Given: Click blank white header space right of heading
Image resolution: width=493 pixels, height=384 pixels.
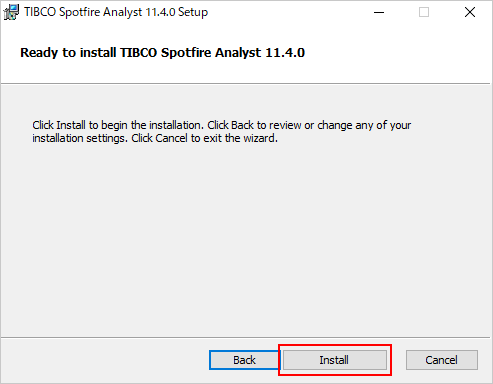Looking at the screenshot, I should click(397, 53).
